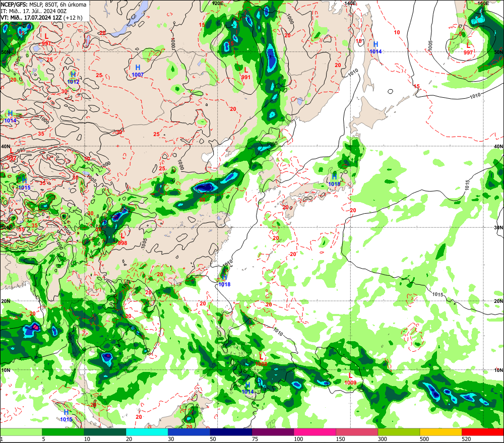Click the H 1018 marker over Taiwan
Image resolution: width=504 pixels, height=443 pixels.
tap(224, 280)
